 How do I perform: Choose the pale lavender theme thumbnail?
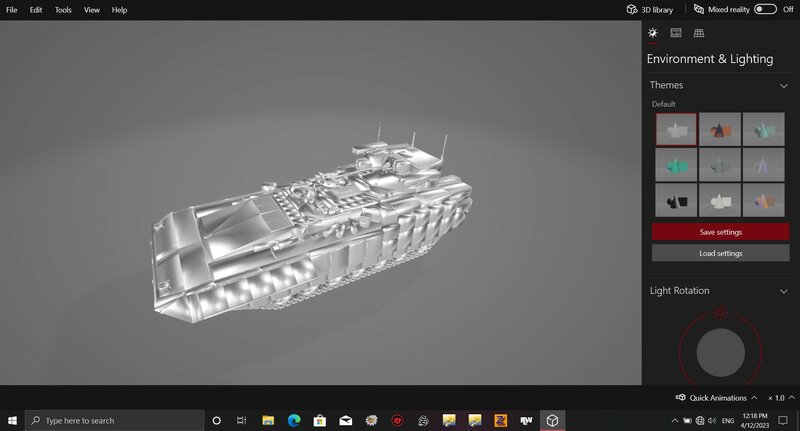click(763, 165)
